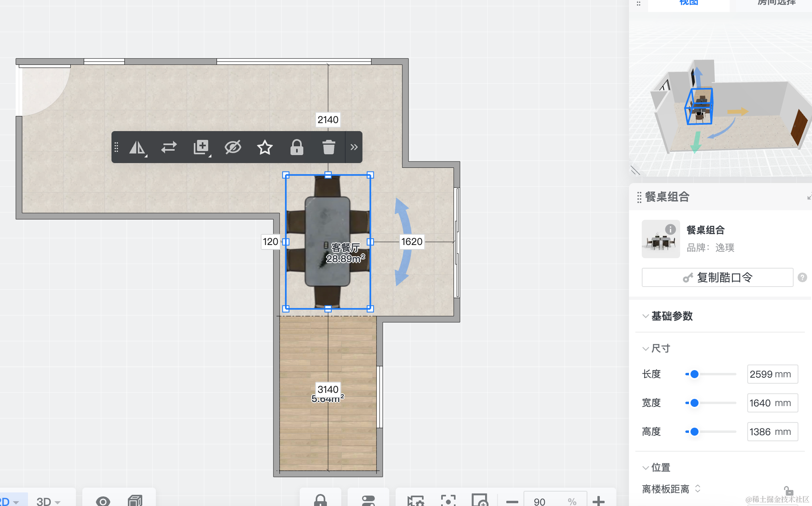The height and width of the screenshot is (506, 812).
Task: Click the yellow axis arrow in 3D preview
Action: pos(738,111)
